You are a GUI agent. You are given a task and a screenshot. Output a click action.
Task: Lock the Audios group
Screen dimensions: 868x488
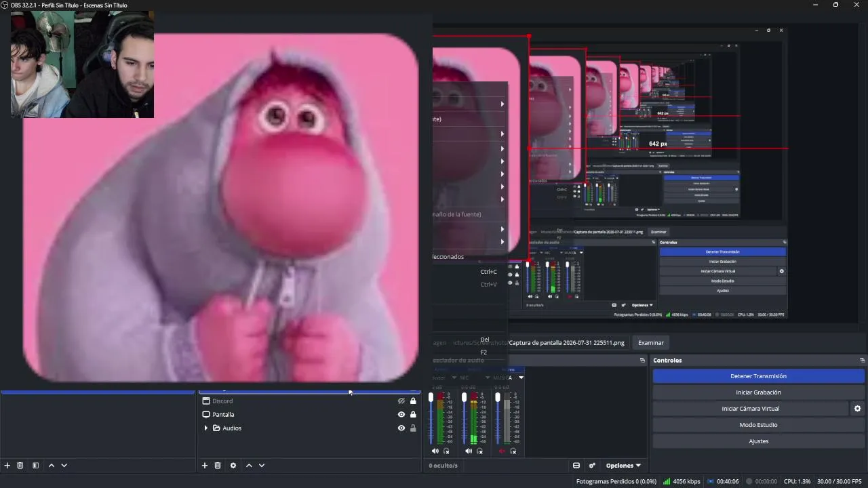point(413,428)
